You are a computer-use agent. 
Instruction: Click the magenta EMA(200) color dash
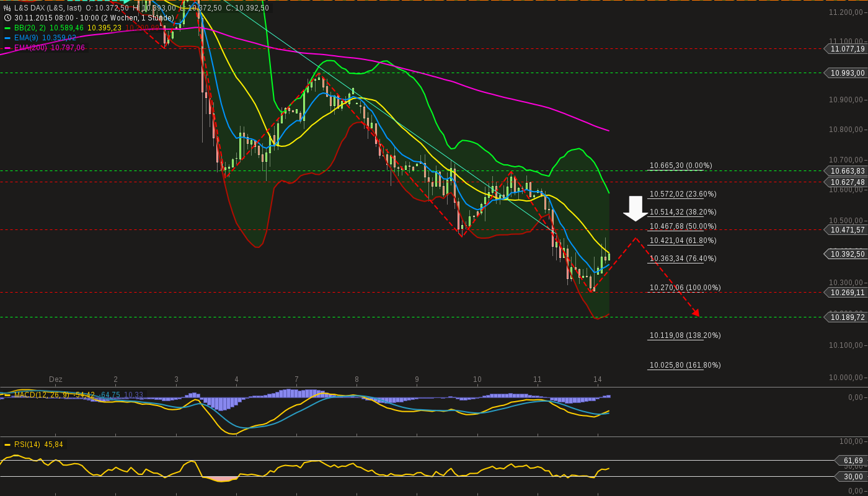(x=7, y=48)
